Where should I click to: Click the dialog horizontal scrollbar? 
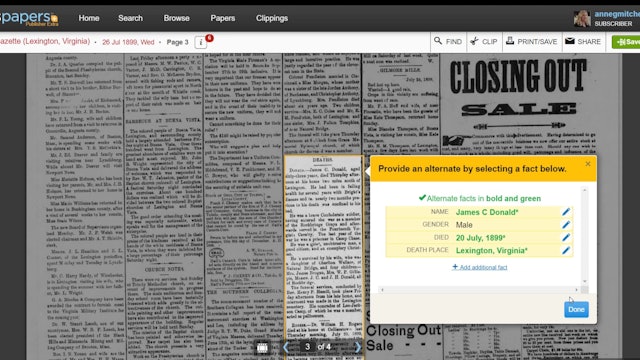point(479,290)
